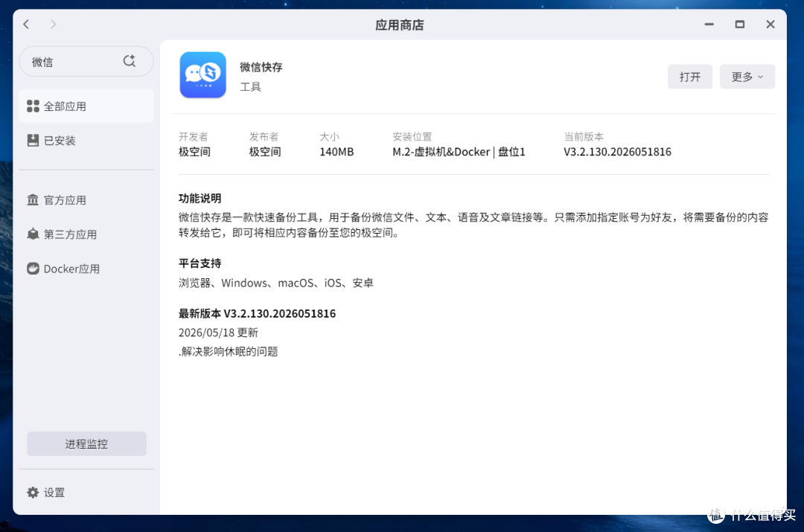Launch the app with 打开 button
This screenshot has width=804, height=532.
[x=689, y=77]
